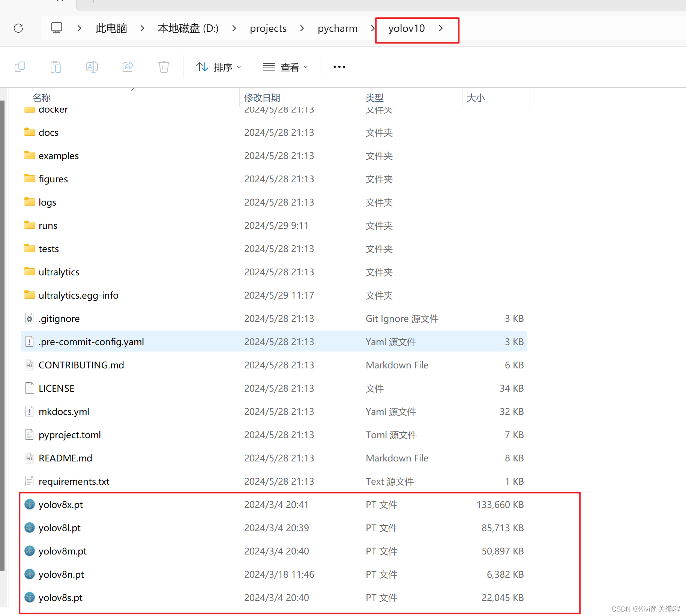Select the file name yolov8n.pt
This screenshot has width=686, height=616.
coord(61,575)
